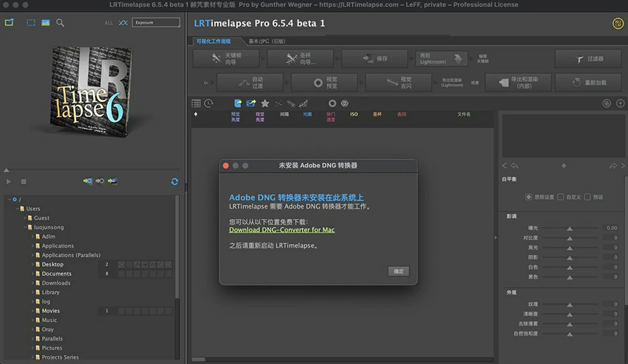The image size is (628, 364).
Task: Click the NO CAM badge icon
Action: (x=618, y=24)
